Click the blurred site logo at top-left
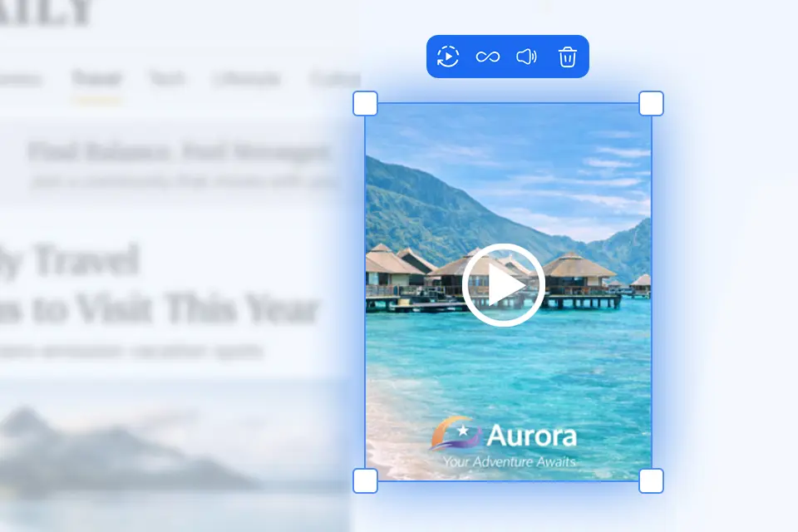 coord(46,12)
